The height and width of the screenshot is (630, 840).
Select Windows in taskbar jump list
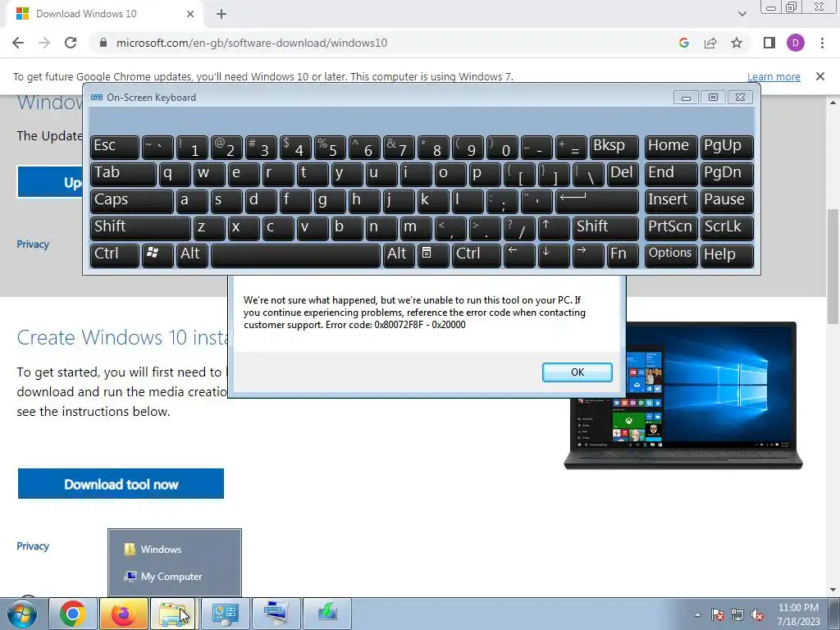click(175, 550)
